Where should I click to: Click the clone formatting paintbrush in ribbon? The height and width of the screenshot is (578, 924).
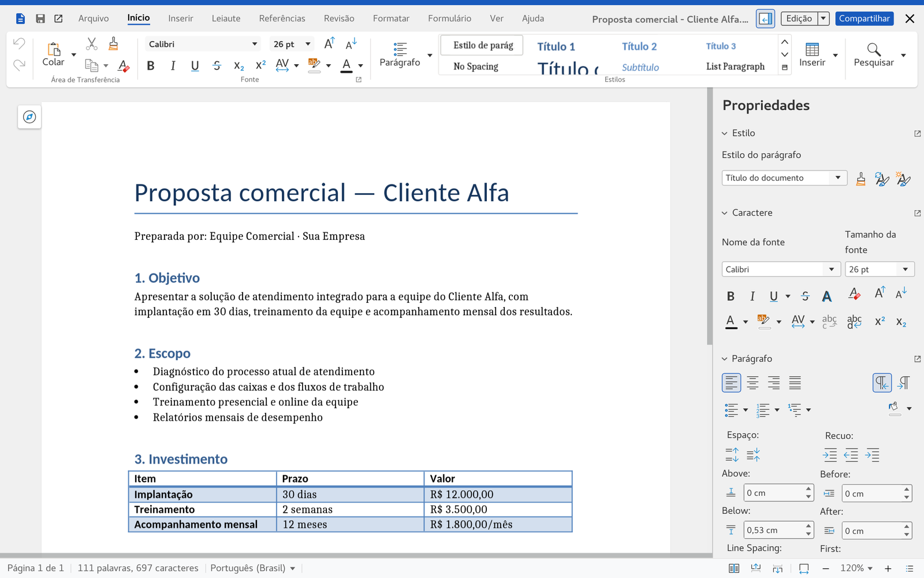(114, 43)
